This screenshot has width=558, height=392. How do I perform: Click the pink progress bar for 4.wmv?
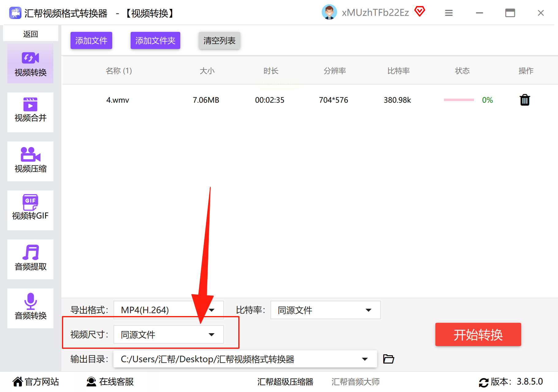coord(459,100)
